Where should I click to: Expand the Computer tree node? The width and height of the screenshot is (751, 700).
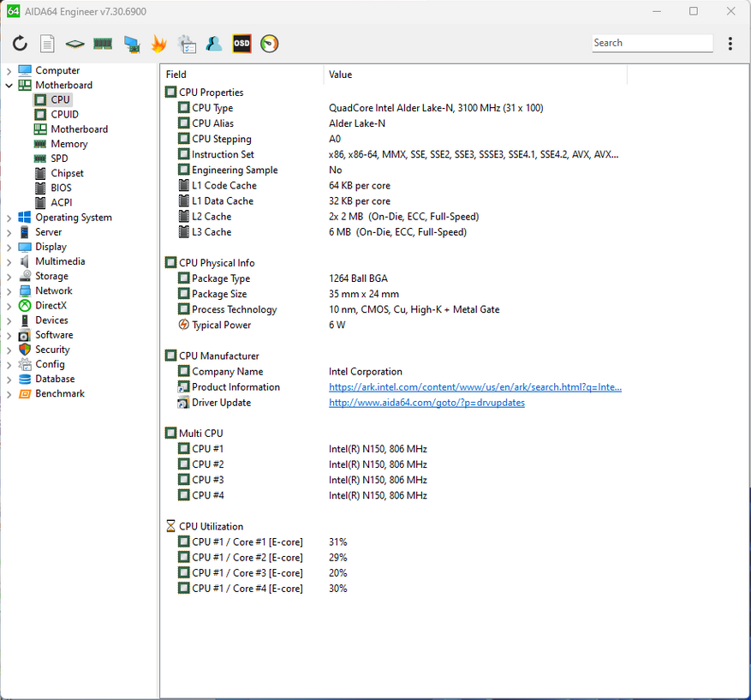[9, 71]
